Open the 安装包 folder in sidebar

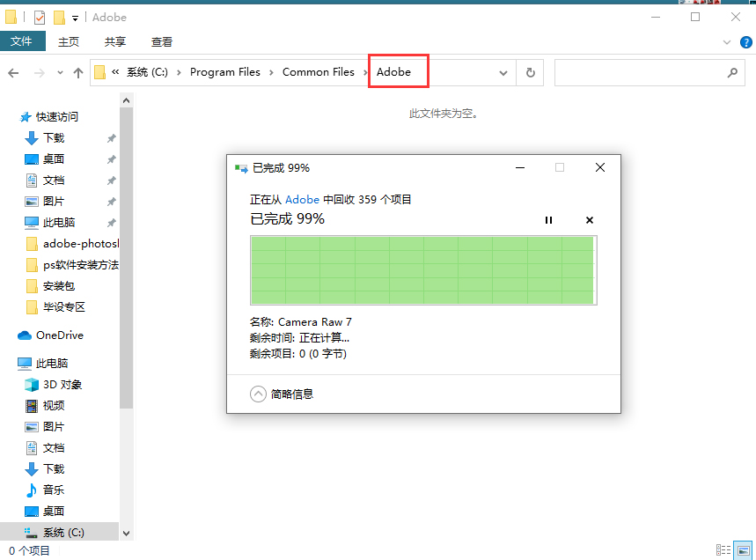(x=58, y=286)
